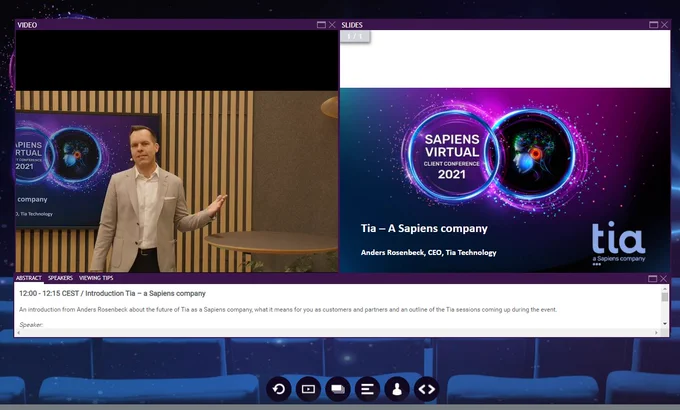
Task: Click the 'Speaker:' label in the abstract
Action: [x=31, y=325]
